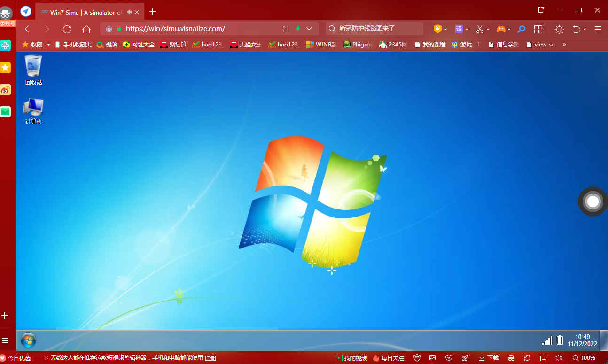Image resolution: width=608 pixels, height=364 pixels.
Task: Open the view-so bookmark
Action: [x=541, y=45]
